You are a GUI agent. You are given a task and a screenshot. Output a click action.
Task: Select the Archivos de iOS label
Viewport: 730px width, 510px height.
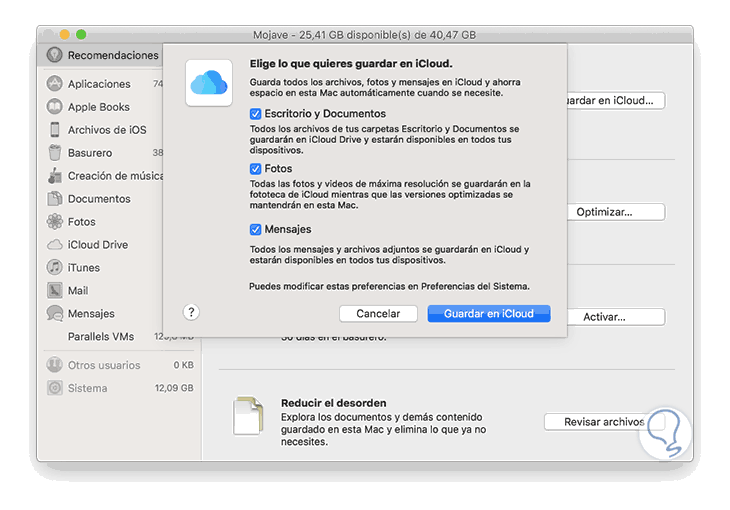(107, 130)
